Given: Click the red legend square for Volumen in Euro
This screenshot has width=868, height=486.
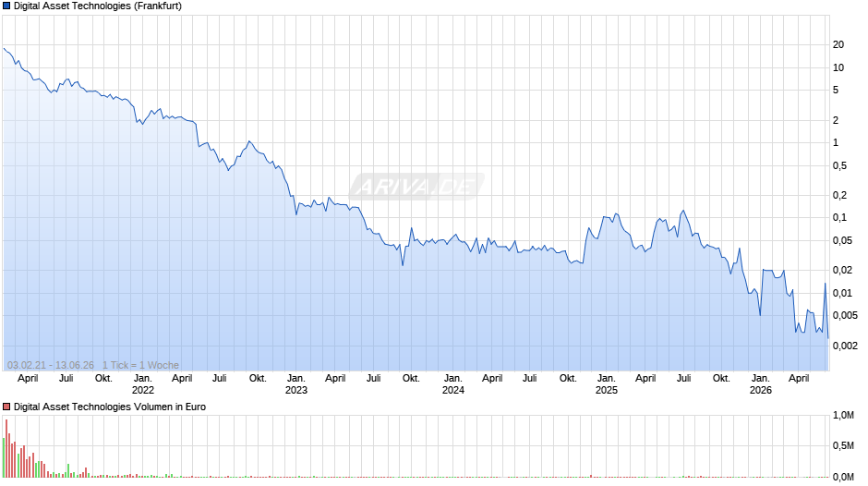Looking at the screenshot, I should point(6,407).
